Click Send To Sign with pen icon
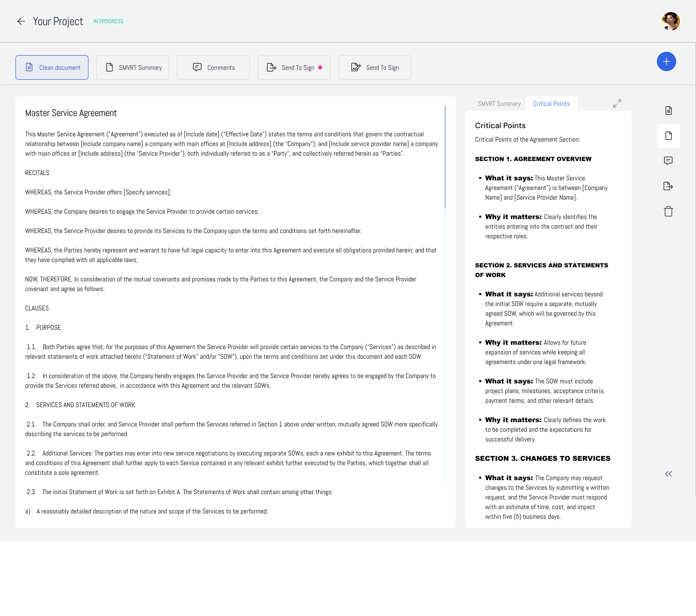This screenshot has height=616, width=696. [x=375, y=67]
